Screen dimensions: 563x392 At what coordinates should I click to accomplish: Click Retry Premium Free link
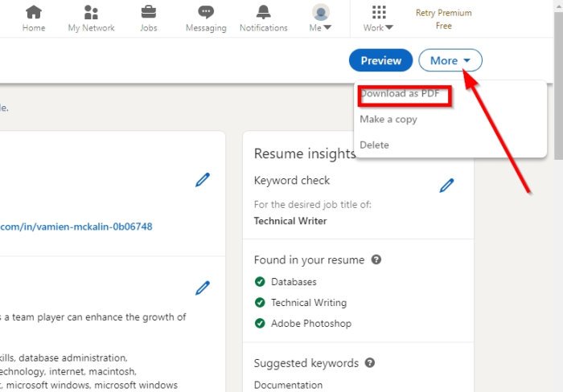[x=443, y=19]
